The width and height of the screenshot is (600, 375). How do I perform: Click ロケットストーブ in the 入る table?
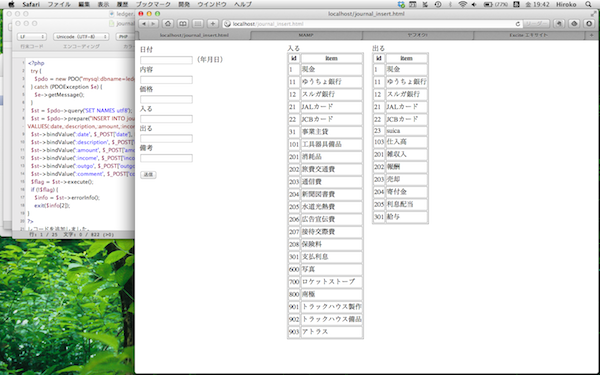coord(331,282)
